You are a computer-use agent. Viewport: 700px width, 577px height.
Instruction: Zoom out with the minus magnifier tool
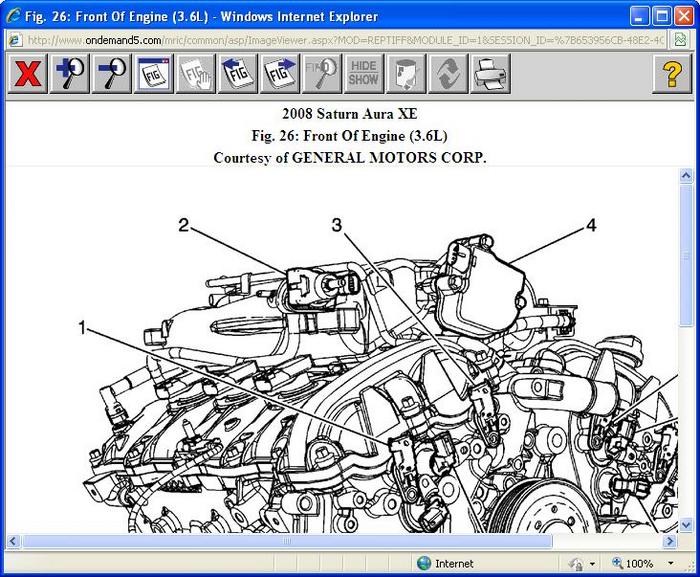[112, 74]
